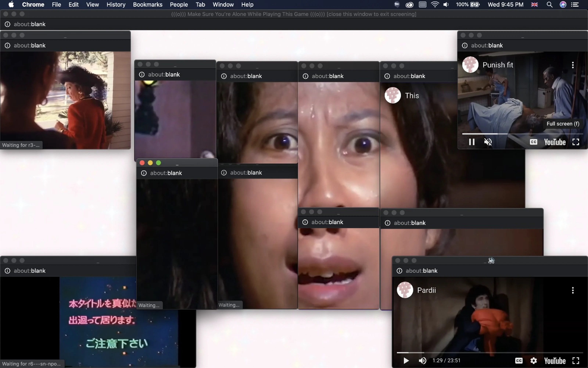Open the Punish fit video title link
This screenshot has height=368, width=588.
coord(498,65)
